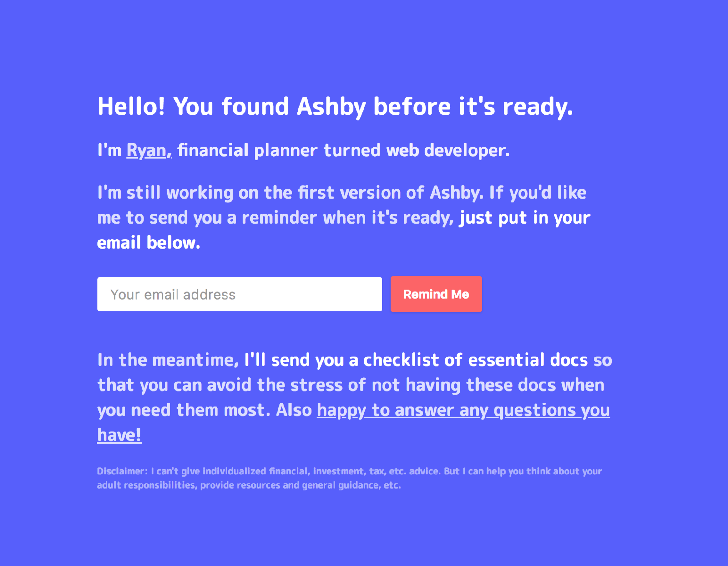Click "I'm still working on the first version" line
The image size is (728, 566).
coord(255,193)
